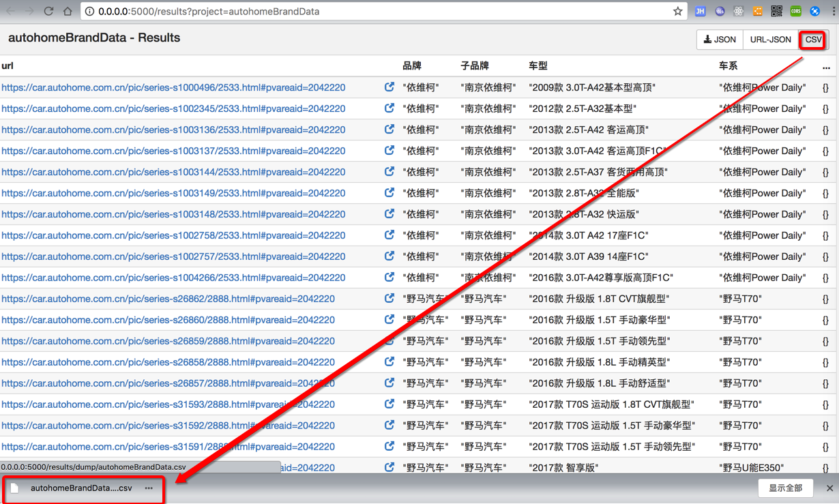Open the series-s1003136 URL link
This screenshot has height=504, width=839.
[173, 130]
